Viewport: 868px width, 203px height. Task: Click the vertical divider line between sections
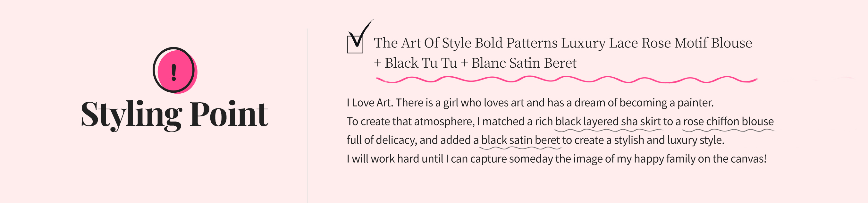click(307, 116)
